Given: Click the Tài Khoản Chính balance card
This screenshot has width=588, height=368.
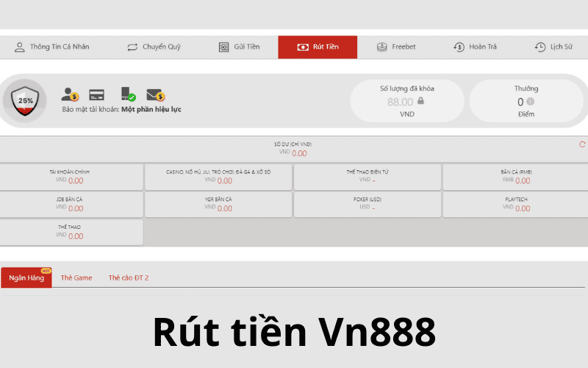Looking at the screenshot, I should 71,177.
